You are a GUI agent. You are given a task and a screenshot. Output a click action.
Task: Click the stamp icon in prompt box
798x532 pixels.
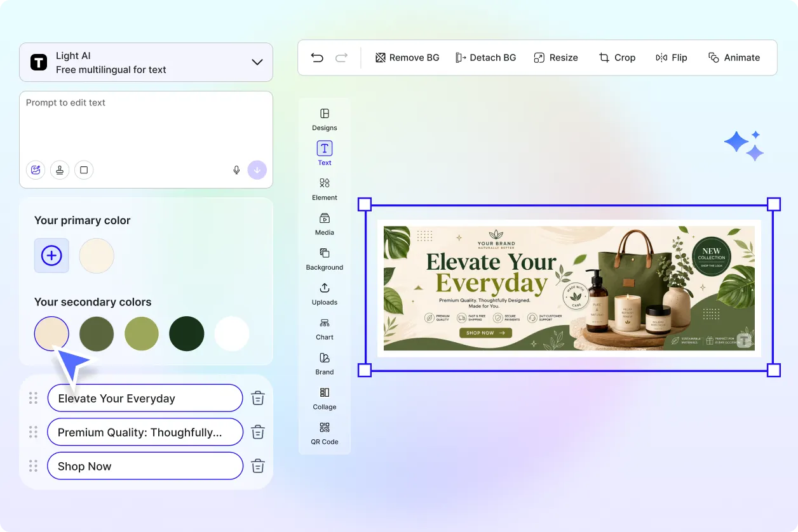click(60, 170)
